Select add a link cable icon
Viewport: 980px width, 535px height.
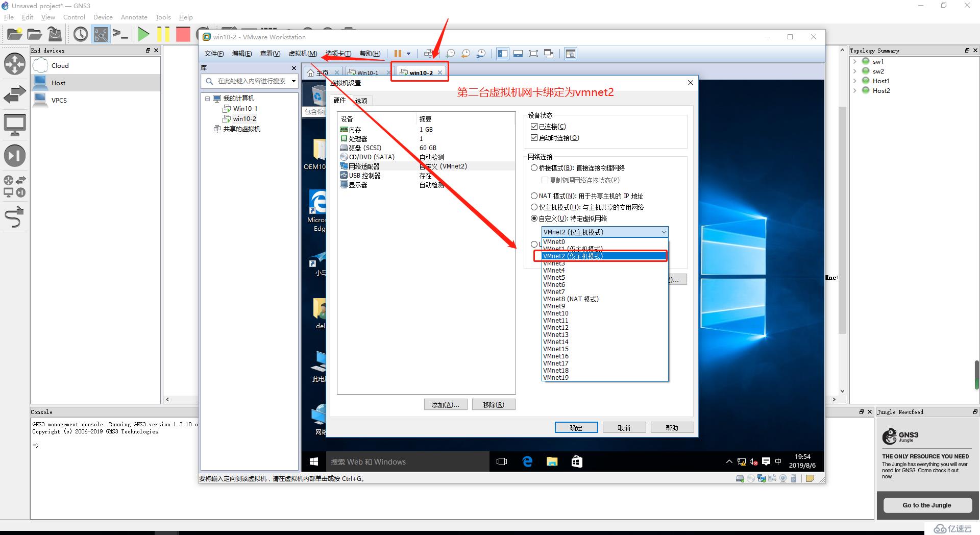[x=15, y=216]
